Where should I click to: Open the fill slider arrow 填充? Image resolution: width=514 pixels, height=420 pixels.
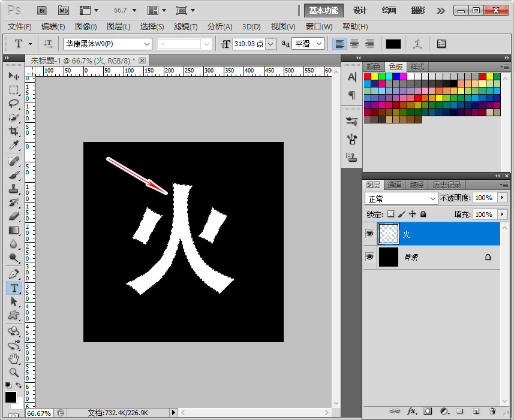(502, 214)
